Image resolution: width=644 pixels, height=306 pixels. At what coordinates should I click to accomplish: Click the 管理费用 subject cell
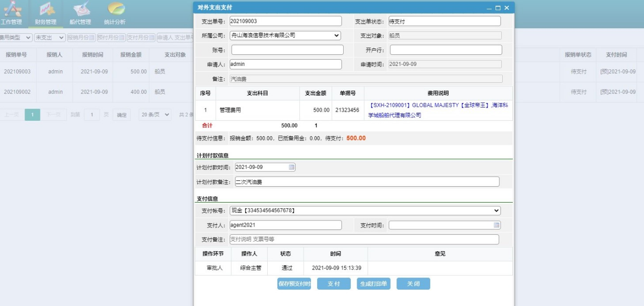click(258, 110)
